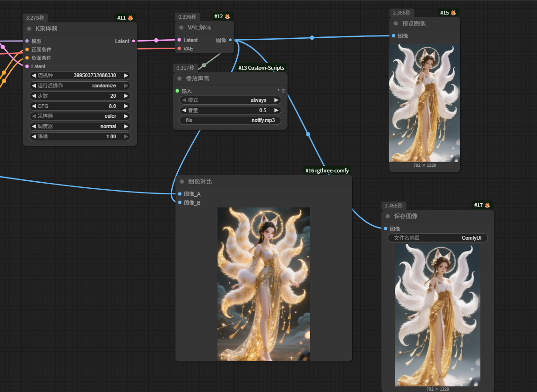Screen dimensions: 537x392
Task: Click the Latent output socket on K采样器
Action: click(134, 41)
